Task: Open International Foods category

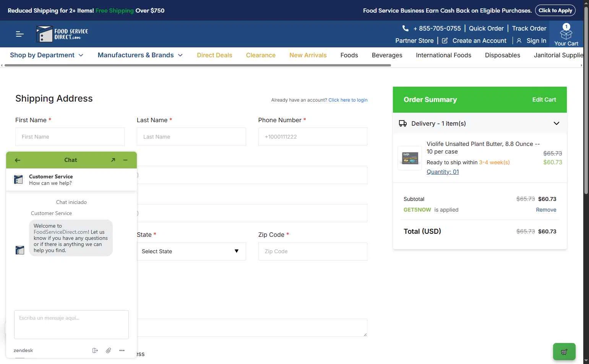Action: coord(443,55)
